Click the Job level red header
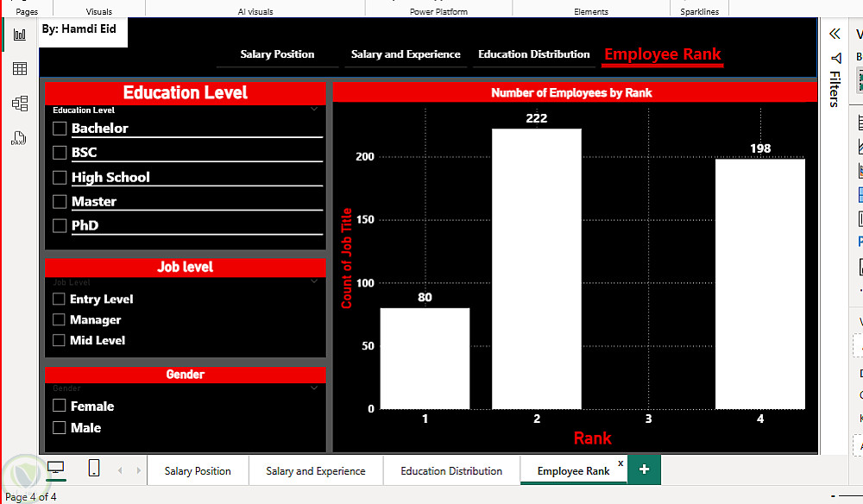This screenshot has width=863, height=504. tap(186, 267)
